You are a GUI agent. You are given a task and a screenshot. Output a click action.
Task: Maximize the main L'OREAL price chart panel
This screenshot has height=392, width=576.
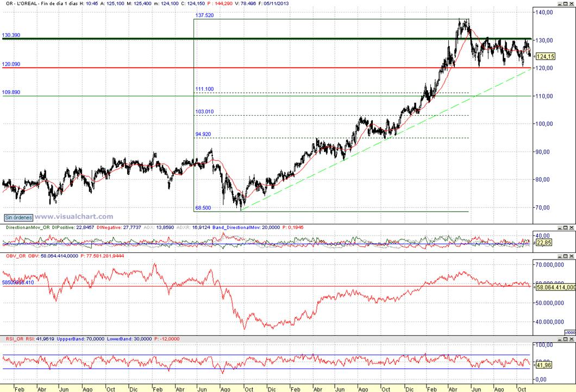(566, 4)
